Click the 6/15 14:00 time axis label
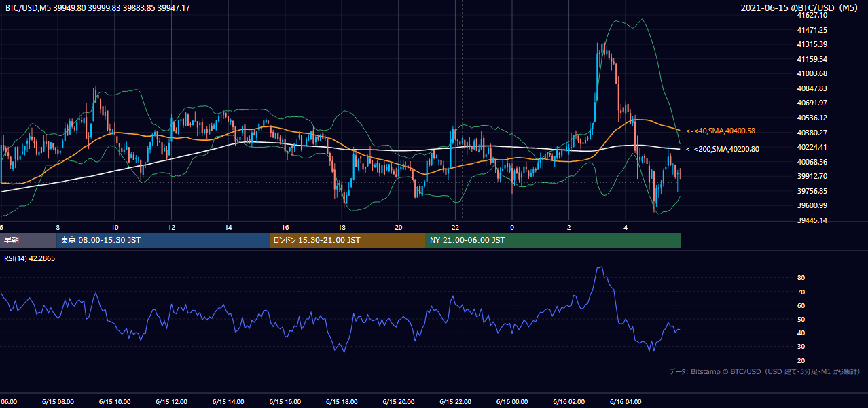This screenshot has height=408, width=868. [x=228, y=401]
